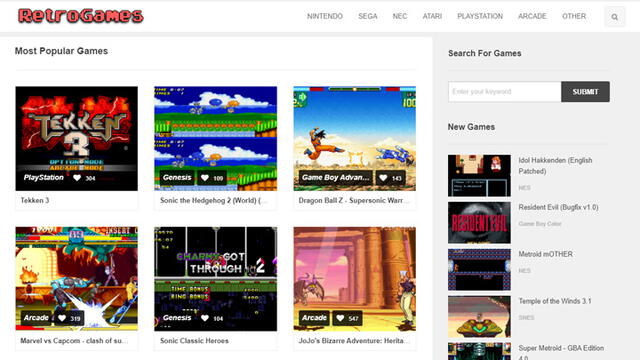Click the New Games heading
640x360 pixels.
pos(471,127)
